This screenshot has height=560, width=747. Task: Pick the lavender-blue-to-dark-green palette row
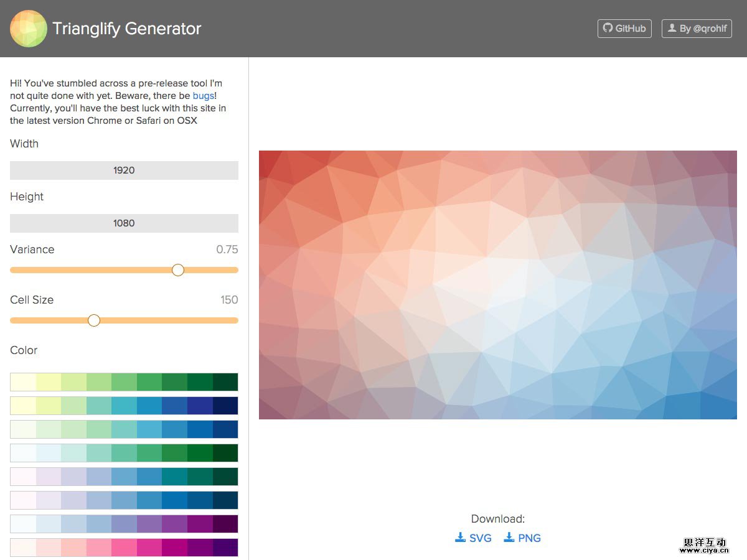pos(124,477)
